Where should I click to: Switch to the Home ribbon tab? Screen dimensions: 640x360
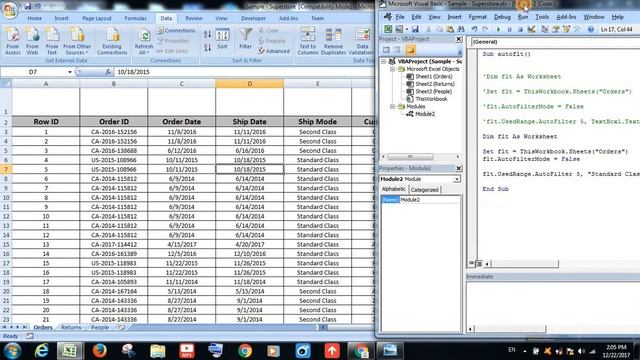coord(34,18)
